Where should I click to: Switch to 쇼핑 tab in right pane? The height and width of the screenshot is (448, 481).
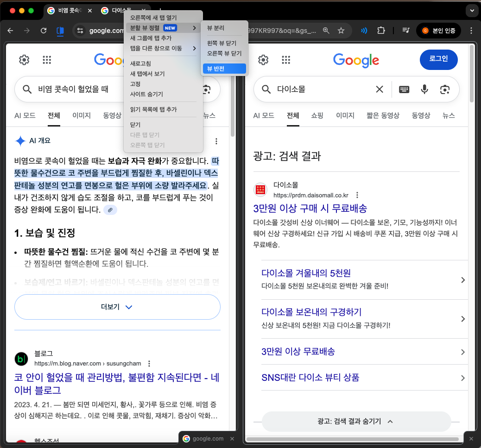(317, 115)
